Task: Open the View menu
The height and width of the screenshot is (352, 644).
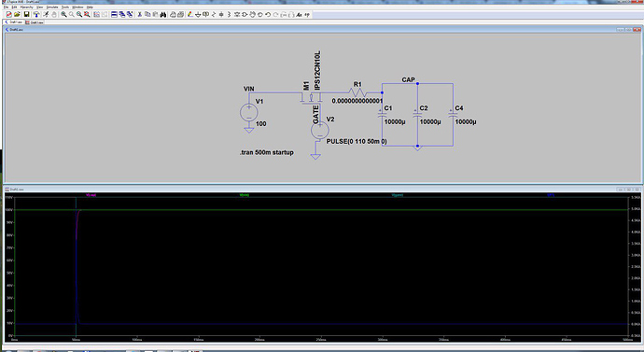Action: click(x=40, y=7)
